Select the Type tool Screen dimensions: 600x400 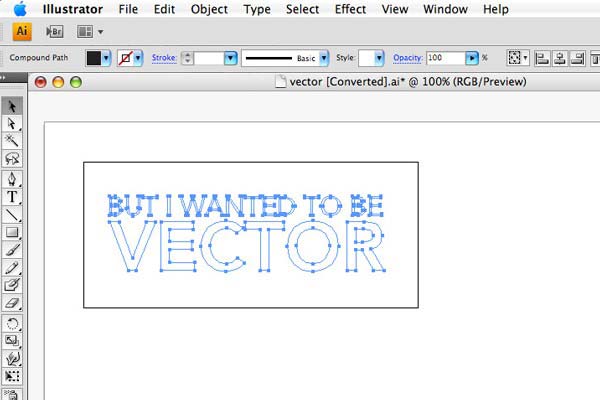coord(12,197)
